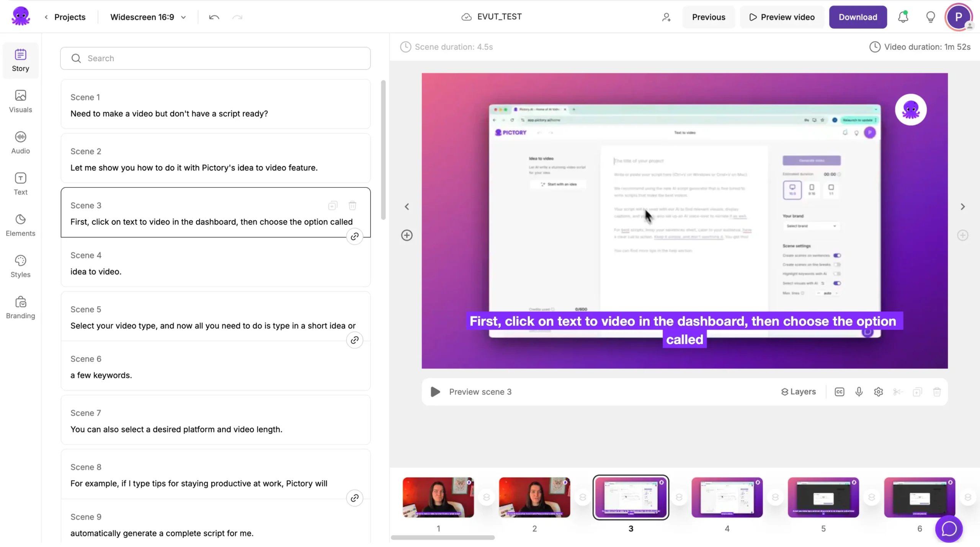Duplicate Scene 3 using the copy icon
The height and width of the screenshot is (547, 980).
(x=332, y=205)
